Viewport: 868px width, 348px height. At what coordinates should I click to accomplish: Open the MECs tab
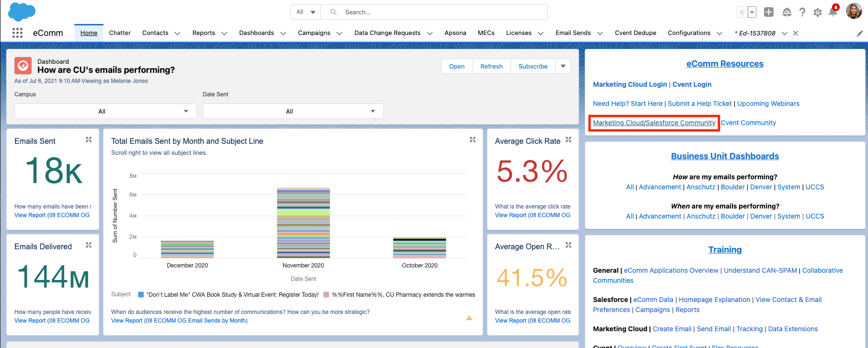[x=486, y=33]
